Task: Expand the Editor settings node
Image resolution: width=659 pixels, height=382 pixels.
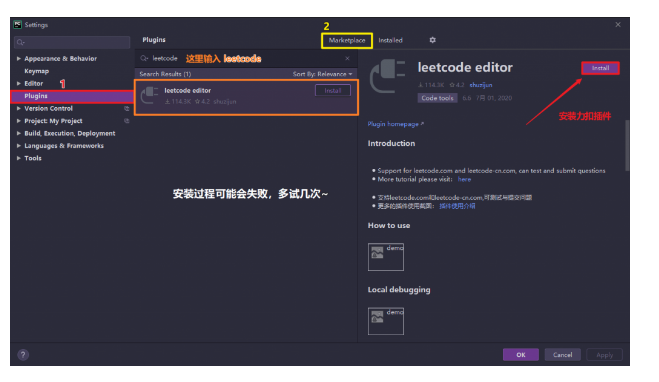Action: pos(18,84)
